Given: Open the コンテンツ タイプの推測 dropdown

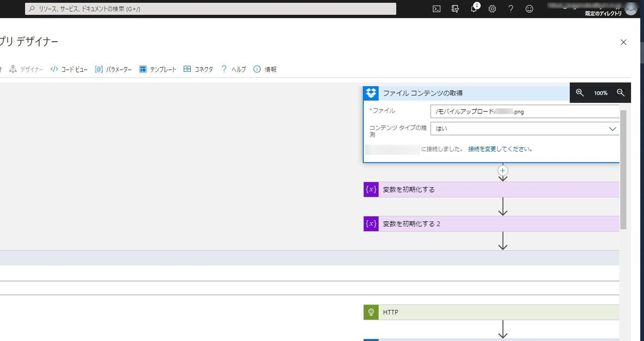Looking at the screenshot, I should (612, 129).
